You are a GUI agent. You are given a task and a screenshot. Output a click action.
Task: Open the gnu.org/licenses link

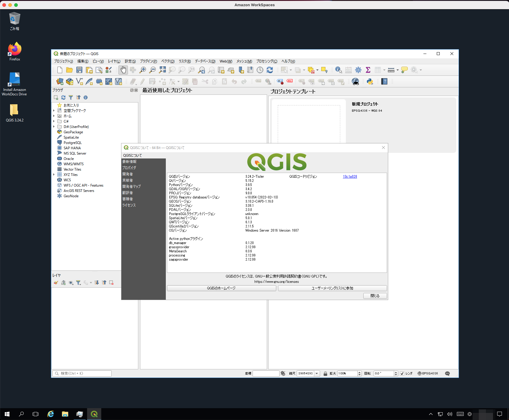277,282
